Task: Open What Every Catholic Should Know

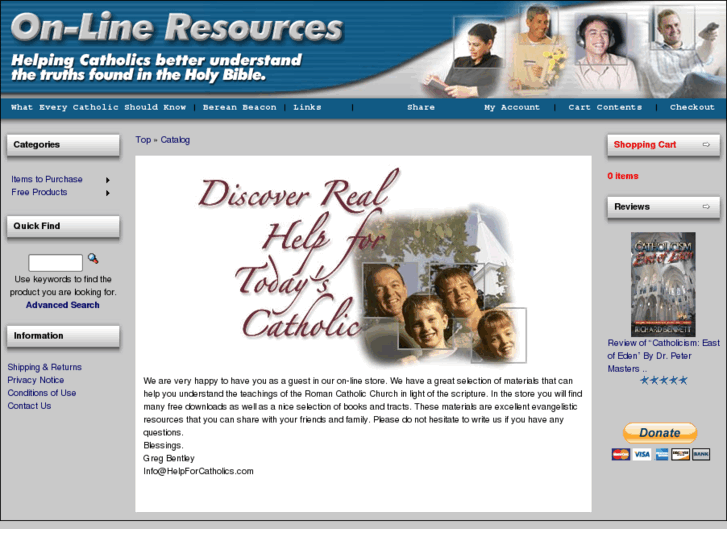Action: pyautogui.click(x=98, y=107)
